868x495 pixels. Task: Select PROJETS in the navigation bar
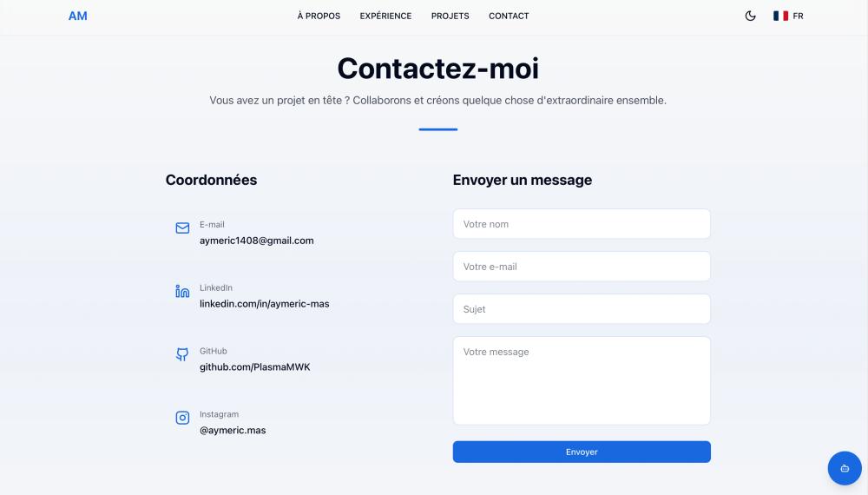click(450, 16)
